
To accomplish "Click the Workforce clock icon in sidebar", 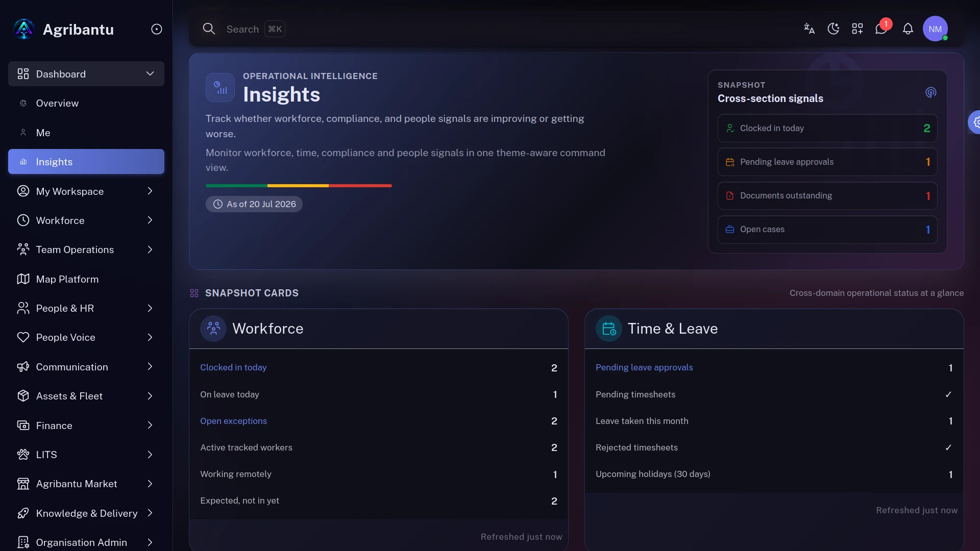I will pyautogui.click(x=23, y=220).
